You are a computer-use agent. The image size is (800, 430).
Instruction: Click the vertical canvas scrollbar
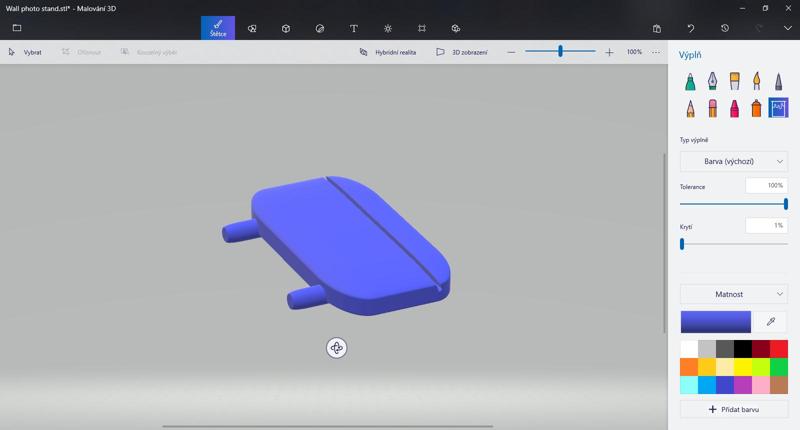(664, 243)
